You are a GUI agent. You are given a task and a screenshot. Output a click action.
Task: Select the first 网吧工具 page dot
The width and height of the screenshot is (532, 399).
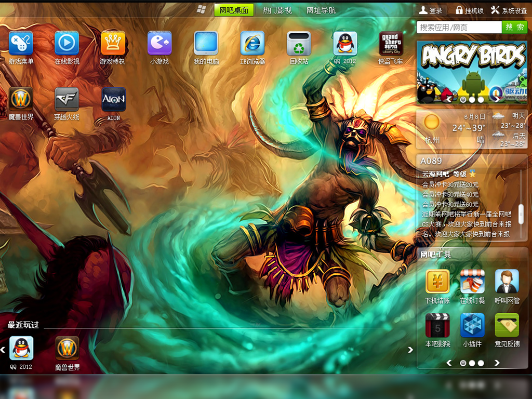point(463,363)
